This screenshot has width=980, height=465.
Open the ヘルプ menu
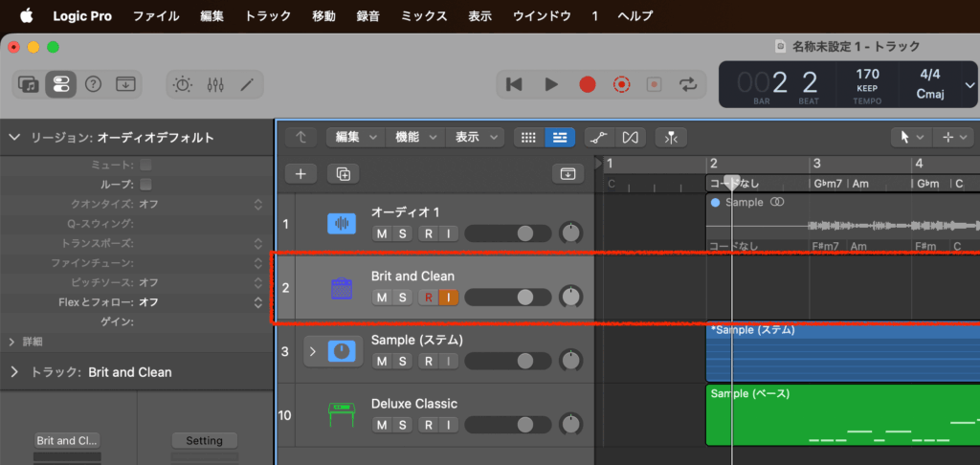[x=635, y=16]
